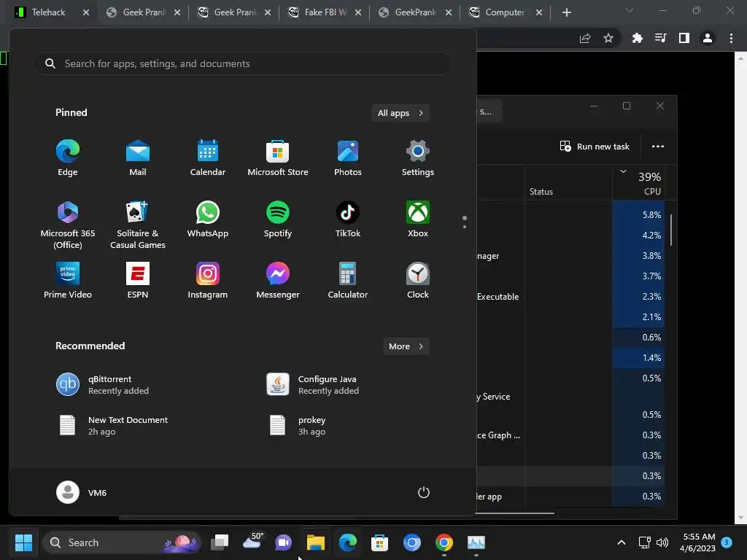Viewport: 747px width, 560px height.
Task: Bookmark this page with the star
Action: click(x=608, y=38)
